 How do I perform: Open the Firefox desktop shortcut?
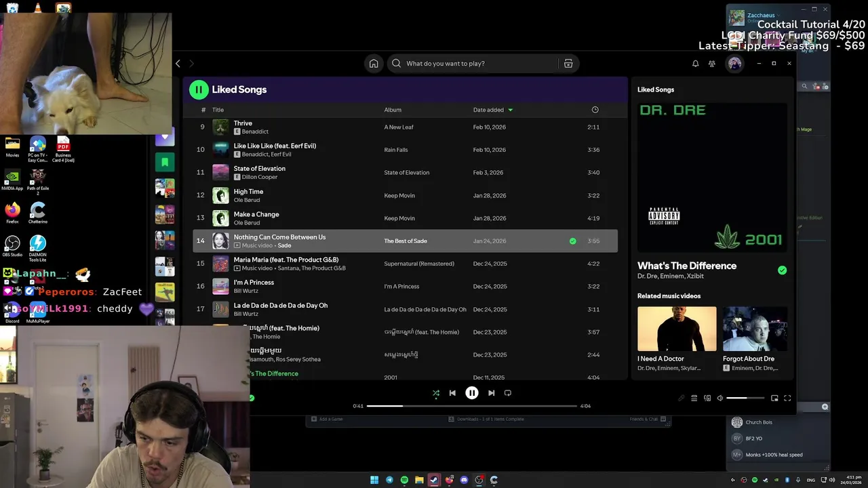12,213
